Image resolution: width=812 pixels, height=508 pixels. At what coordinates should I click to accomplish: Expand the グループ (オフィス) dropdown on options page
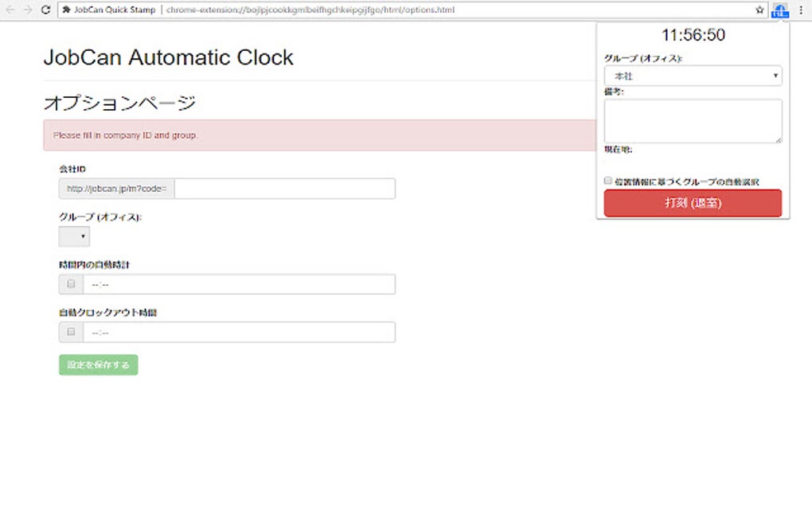point(73,236)
